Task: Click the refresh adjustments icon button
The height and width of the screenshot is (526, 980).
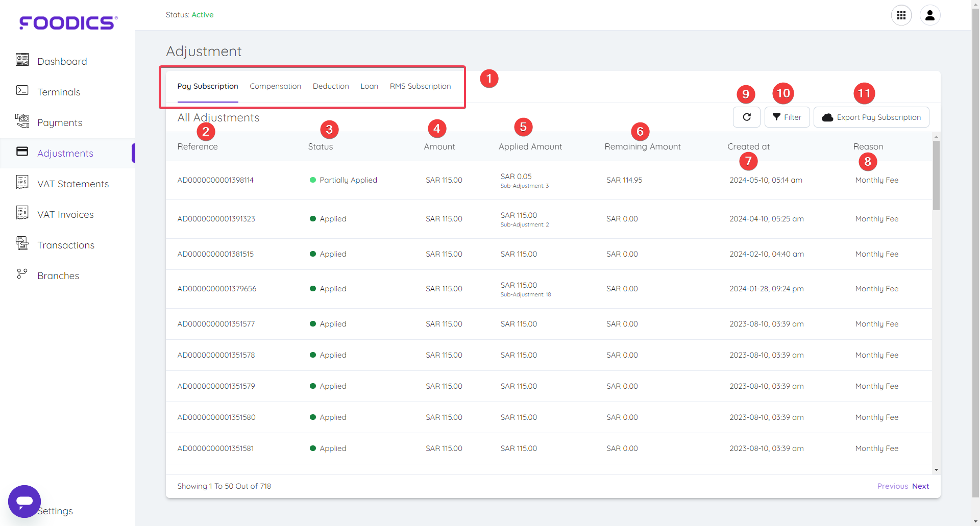Action: [746, 117]
